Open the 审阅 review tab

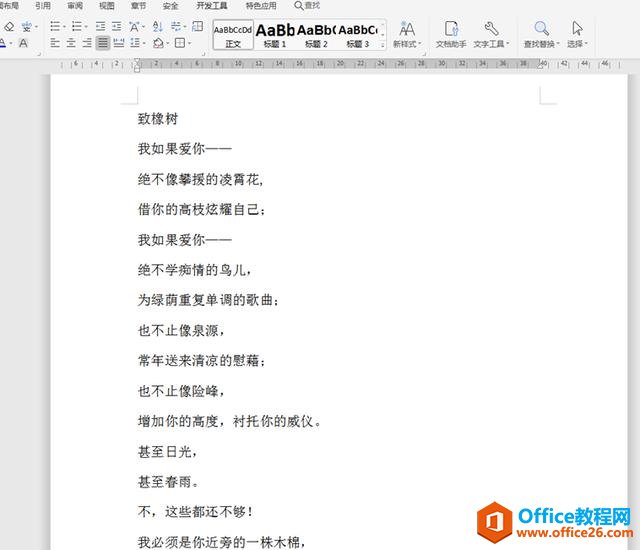tap(75, 6)
